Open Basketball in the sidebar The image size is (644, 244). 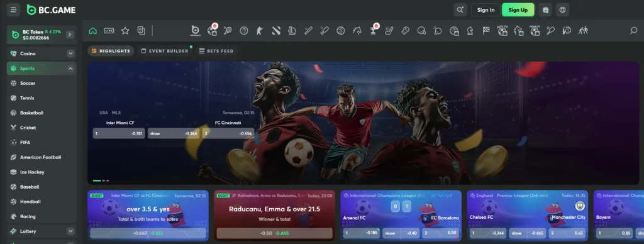[x=42, y=113]
